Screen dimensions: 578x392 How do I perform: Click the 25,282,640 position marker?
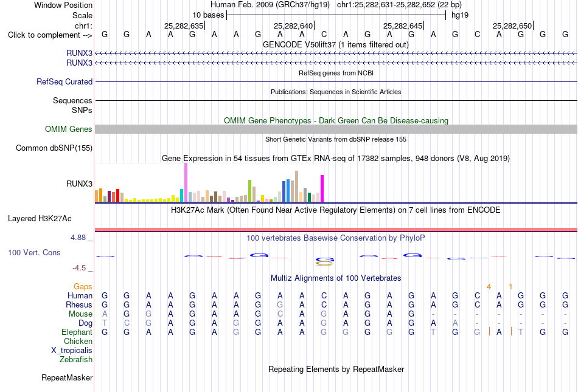(x=293, y=26)
